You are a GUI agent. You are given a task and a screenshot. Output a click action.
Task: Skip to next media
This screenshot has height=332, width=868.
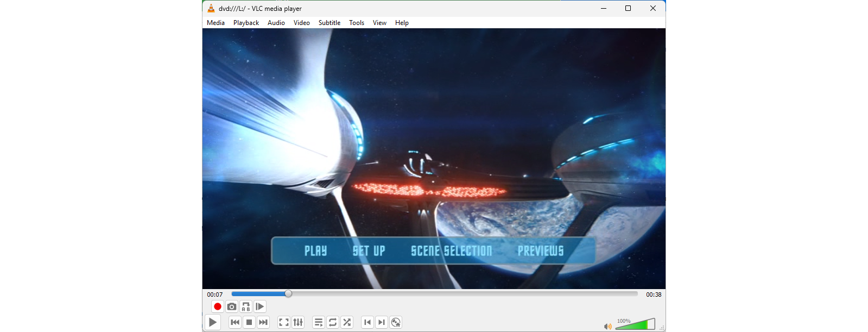[263, 322]
